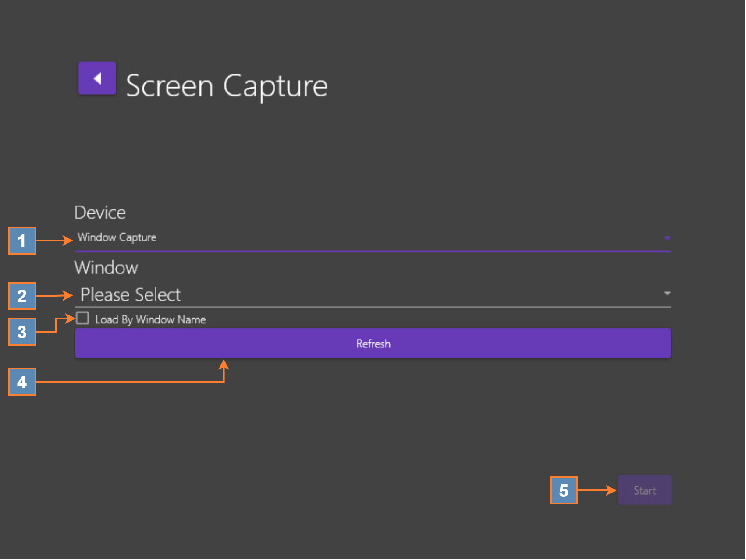This screenshot has width=746, height=560.
Task: Enable the Load By Window Name checkbox
Action: 82,318
